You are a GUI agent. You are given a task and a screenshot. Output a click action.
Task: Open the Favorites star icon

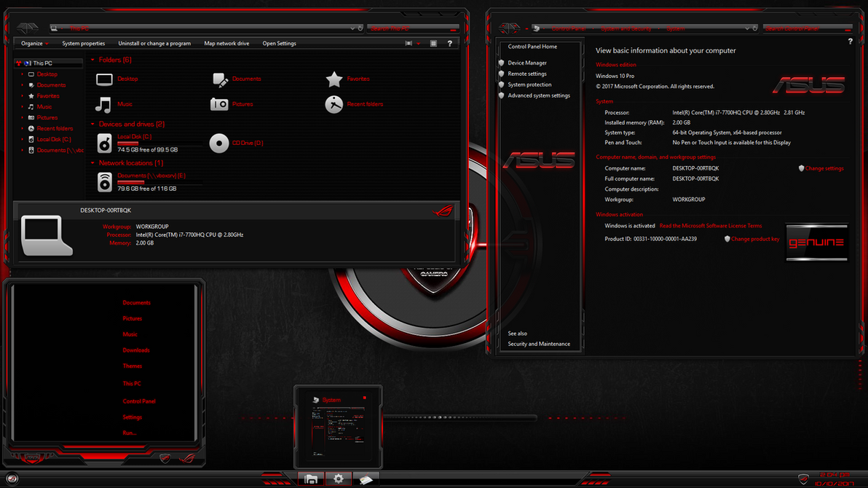pos(334,79)
